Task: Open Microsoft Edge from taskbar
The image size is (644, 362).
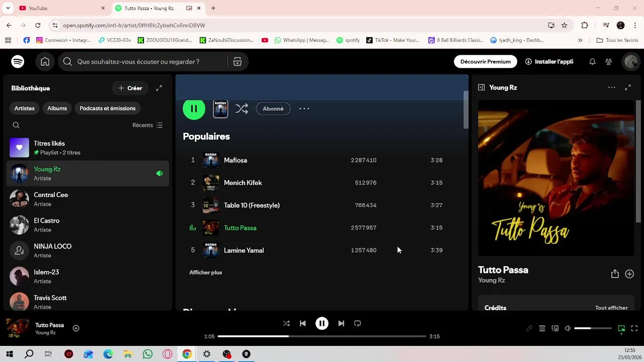Action: [108, 354]
